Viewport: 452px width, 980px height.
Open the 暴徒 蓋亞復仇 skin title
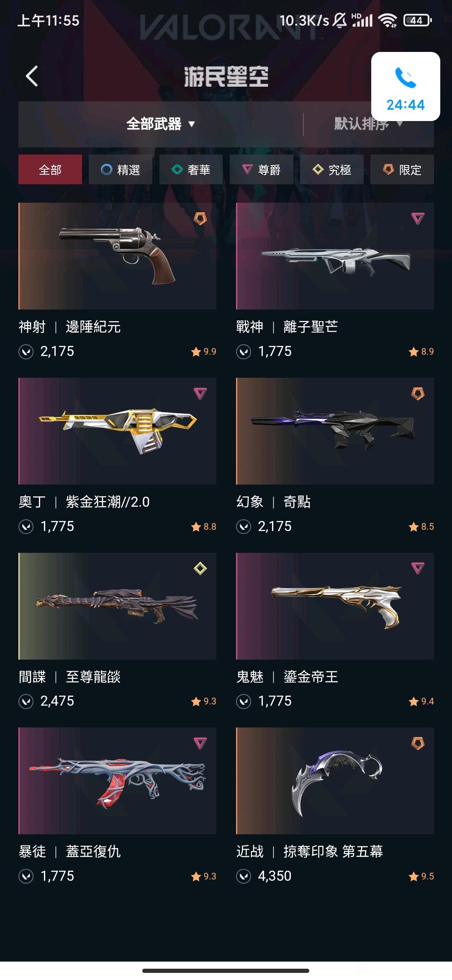69,851
